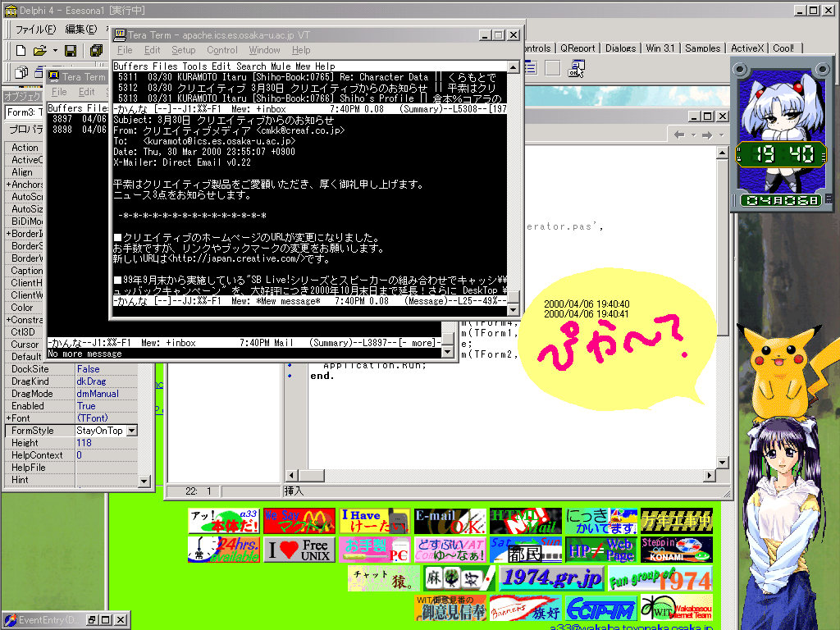Click the WIT Wakabasou Internet Team banner
The image size is (840, 630).
[x=677, y=608]
